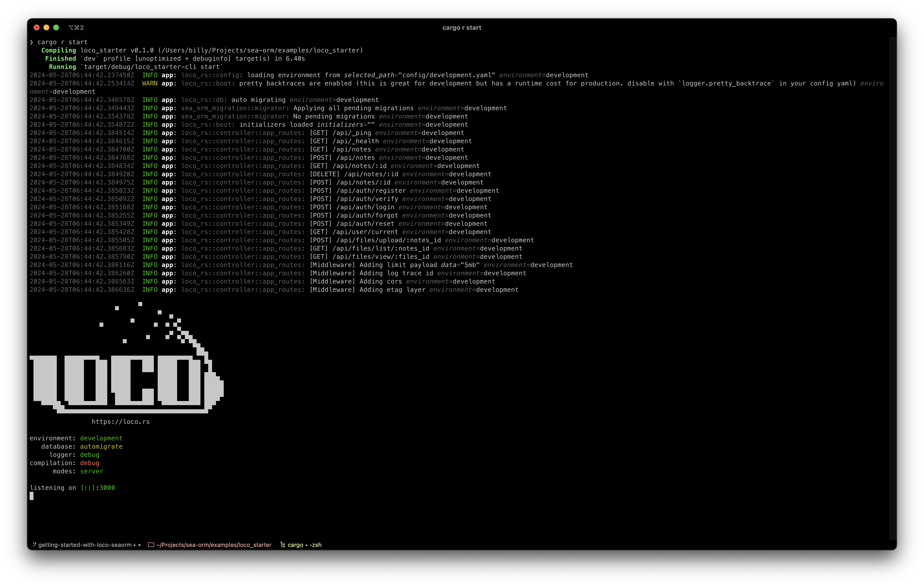Click the red close window button
Screen dimensions: 924x586
pyautogui.click(x=37, y=27)
